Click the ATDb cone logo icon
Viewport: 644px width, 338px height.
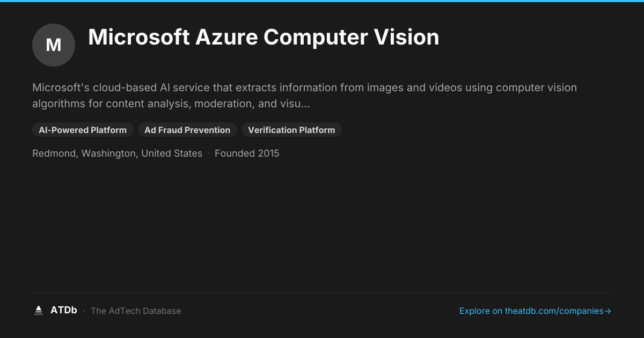[39, 310]
